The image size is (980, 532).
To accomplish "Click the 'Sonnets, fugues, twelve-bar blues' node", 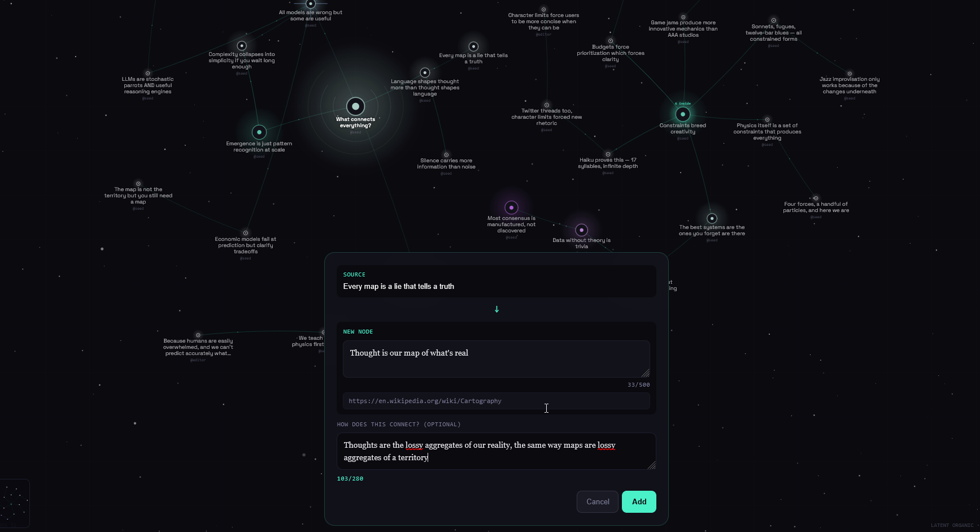I will click(x=774, y=21).
